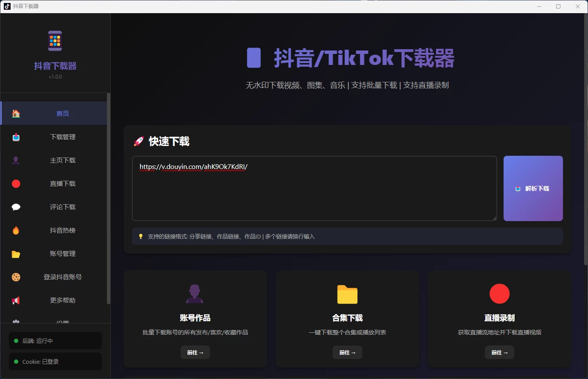
Task: Minimize the 抖音下载器 window
Action: point(539,6)
